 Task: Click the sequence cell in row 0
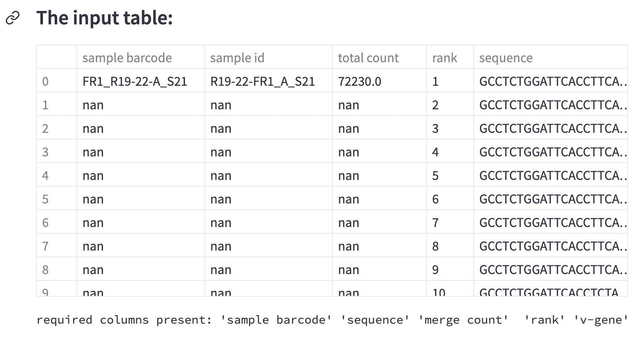[x=551, y=81]
